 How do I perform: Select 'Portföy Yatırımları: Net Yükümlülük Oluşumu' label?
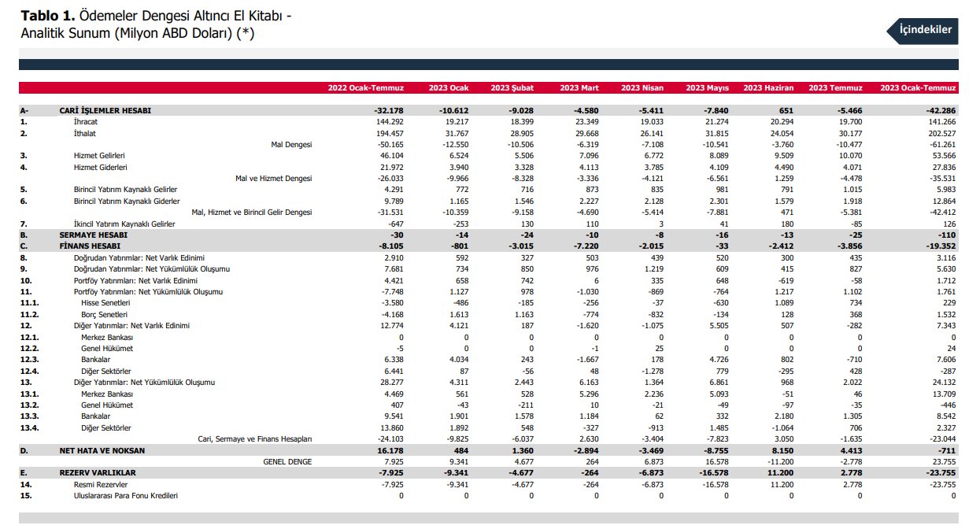pyautogui.click(x=148, y=292)
